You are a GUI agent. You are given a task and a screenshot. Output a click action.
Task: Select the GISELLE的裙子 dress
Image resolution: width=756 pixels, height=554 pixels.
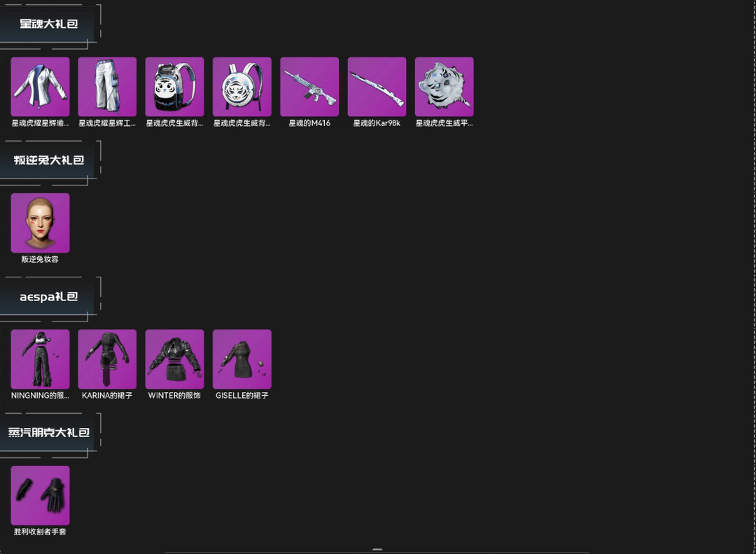tap(242, 359)
